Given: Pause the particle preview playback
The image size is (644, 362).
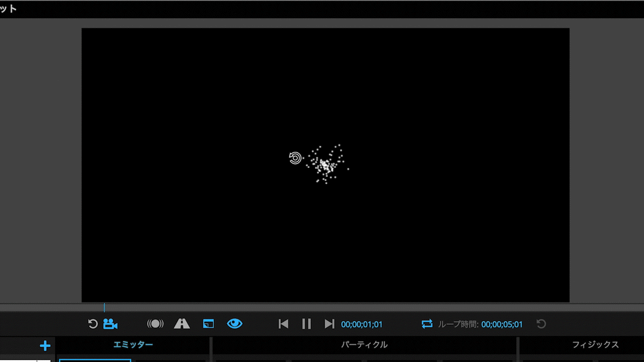Looking at the screenshot, I should 306,323.
